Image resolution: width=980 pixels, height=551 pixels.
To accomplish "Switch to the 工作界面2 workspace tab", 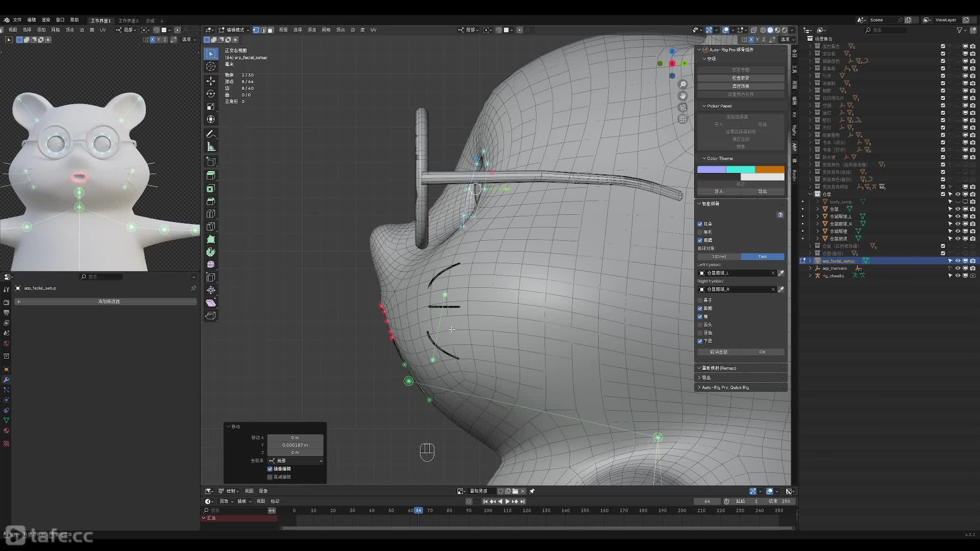I will point(128,21).
